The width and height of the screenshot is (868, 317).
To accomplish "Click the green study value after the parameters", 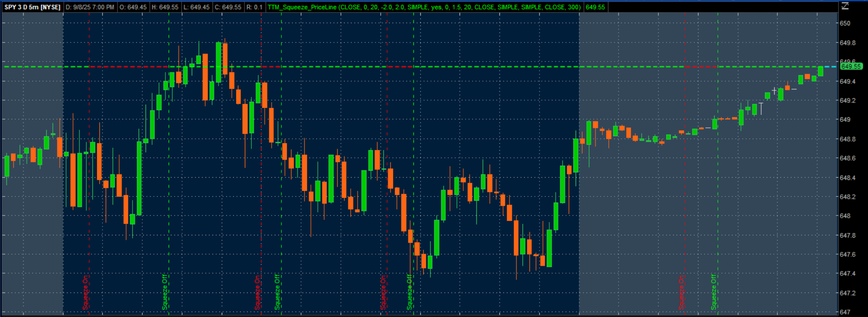I will click(595, 7).
